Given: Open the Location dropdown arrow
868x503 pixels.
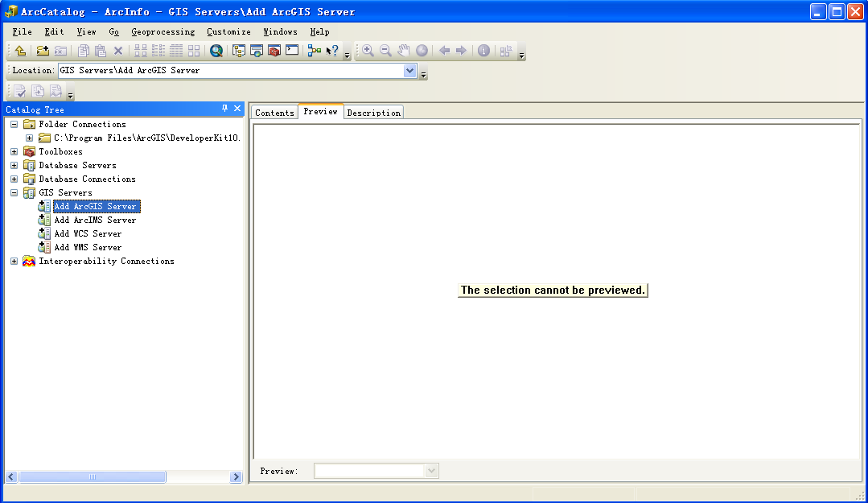Looking at the screenshot, I should [x=409, y=70].
